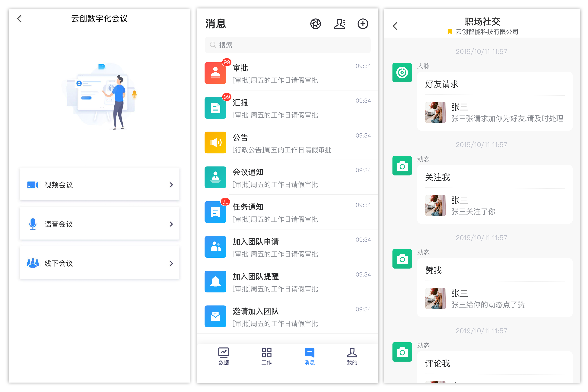The image size is (588, 392).
Task: Click the 99 badge on 任务通知
Action: coord(225,202)
